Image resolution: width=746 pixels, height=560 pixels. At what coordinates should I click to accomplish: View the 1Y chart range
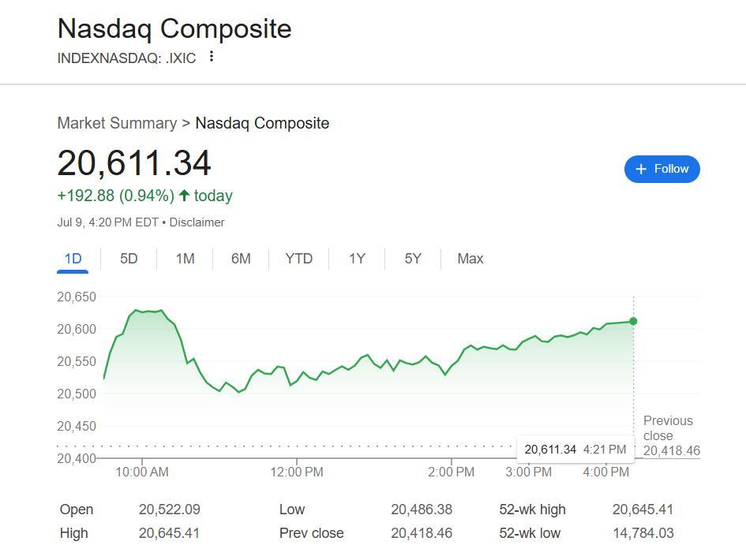click(357, 259)
